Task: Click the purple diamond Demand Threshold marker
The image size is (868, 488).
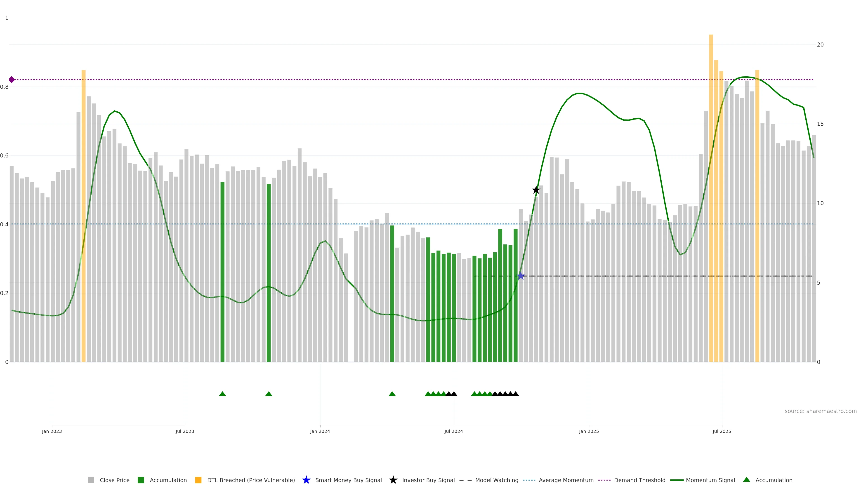Action: coord(12,80)
